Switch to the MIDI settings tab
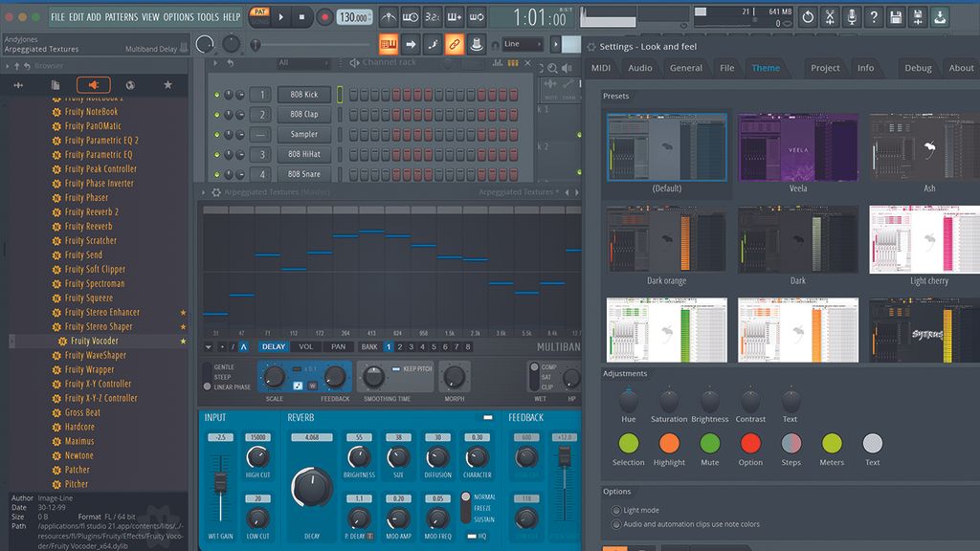Viewport: 980px width, 551px height. point(602,68)
